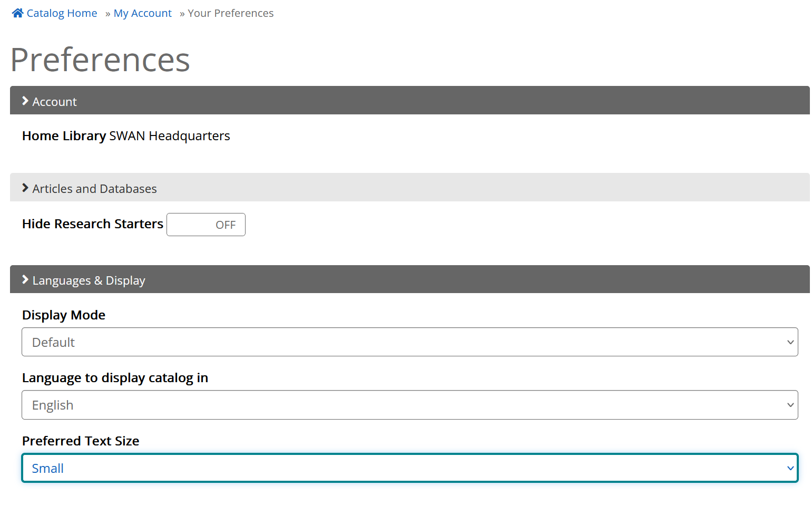Click the Account section header
Screen dimensions: 812x505
pos(409,100)
